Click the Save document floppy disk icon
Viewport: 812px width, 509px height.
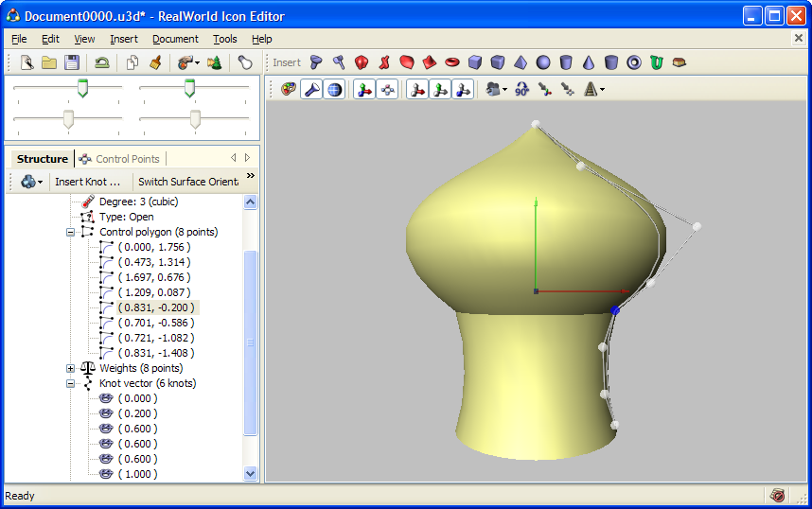click(x=72, y=62)
